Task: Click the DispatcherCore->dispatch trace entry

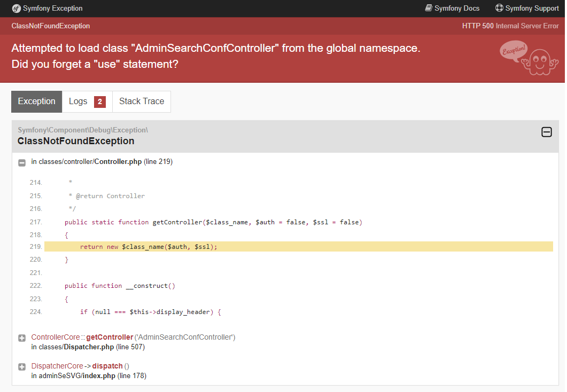Action: click(x=80, y=366)
